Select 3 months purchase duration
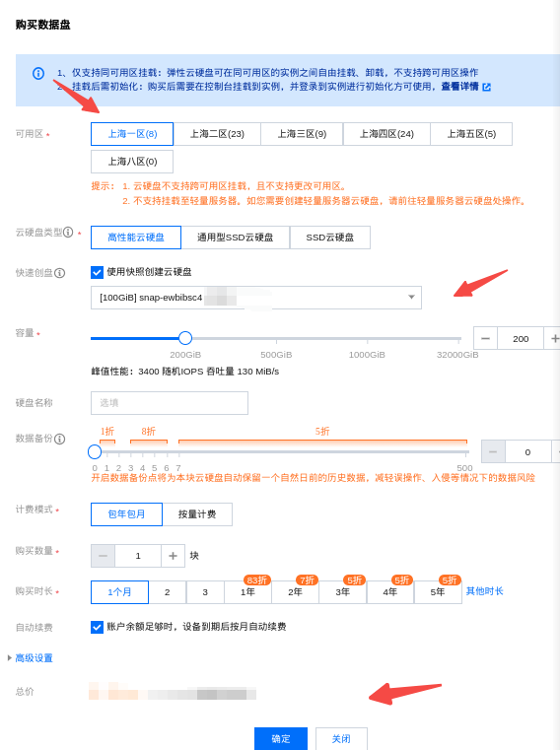 click(x=205, y=592)
